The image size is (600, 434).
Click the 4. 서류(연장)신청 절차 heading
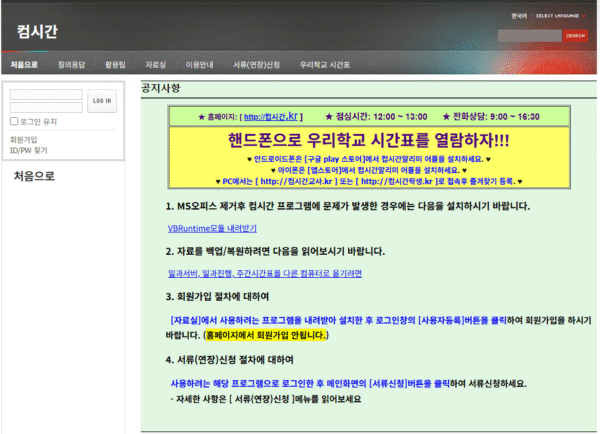(230, 360)
